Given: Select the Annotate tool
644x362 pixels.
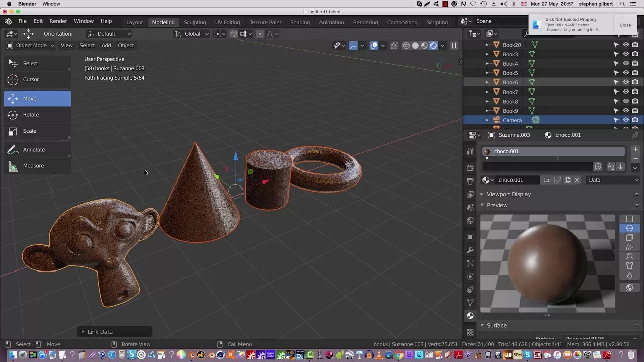Looking at the screenshot, I should 37,149.
